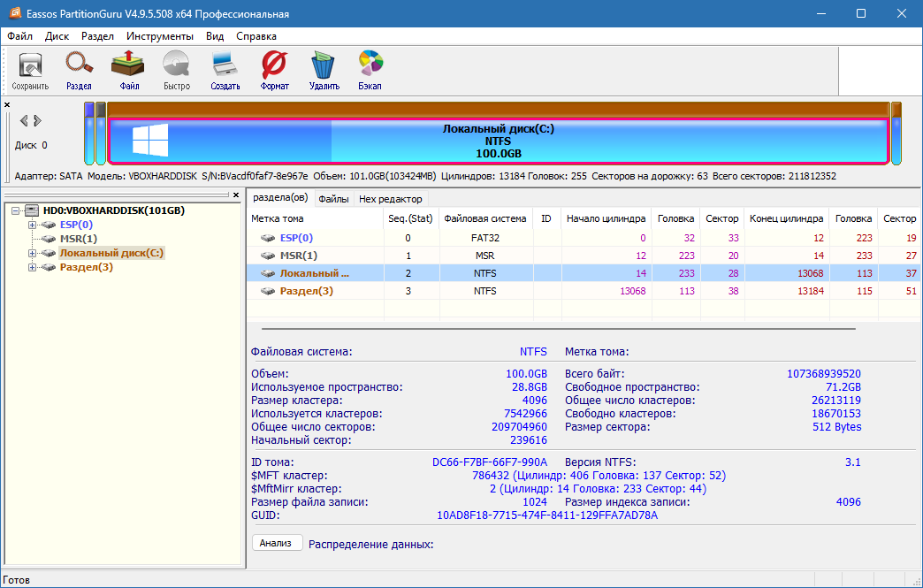
Task: Click the Файл recovery toolbar icon
Action: (128, 71)
